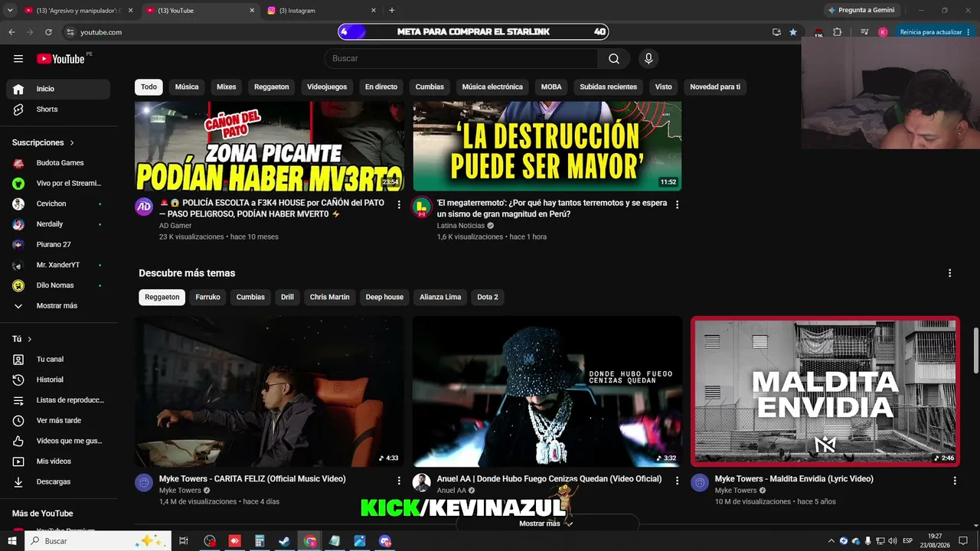This screenshot has height=551, width=980.
Task: Play the Maldita Envidia thumbnail
Action: pos(825,392)
